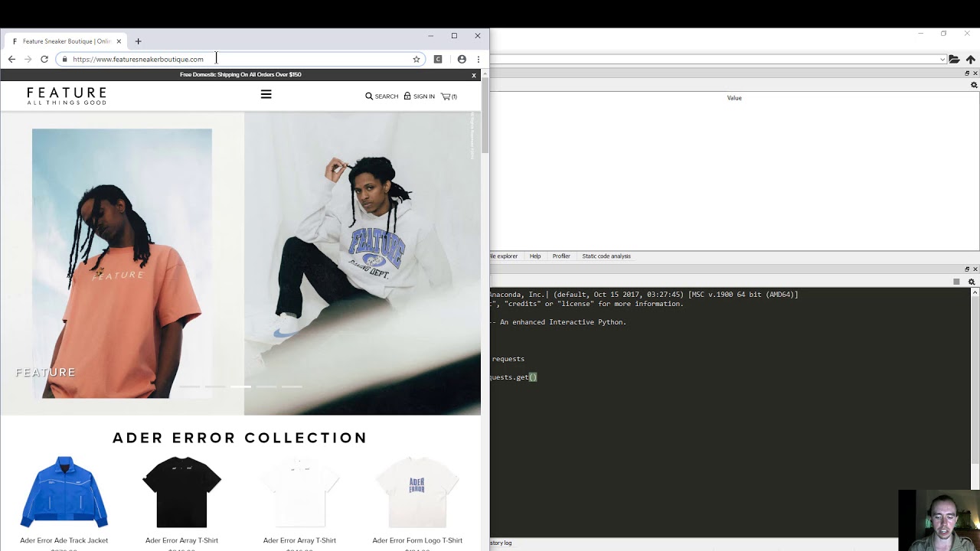Select the active third carousel indicator
This screenshot has width=980, height=551.
240,387
